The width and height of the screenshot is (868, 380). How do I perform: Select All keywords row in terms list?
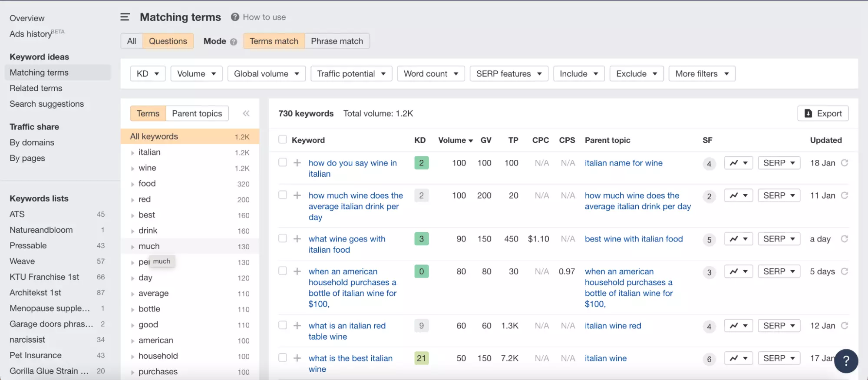(x=190, y=136)
